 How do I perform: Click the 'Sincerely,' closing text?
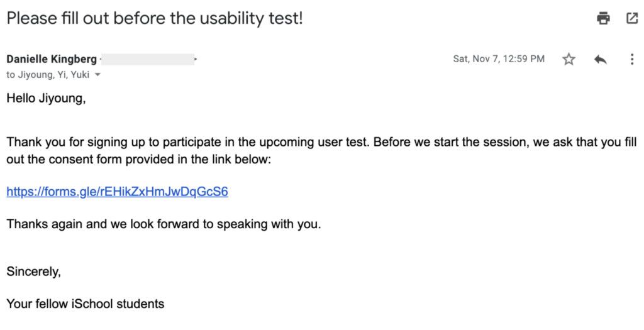[34, 272]
